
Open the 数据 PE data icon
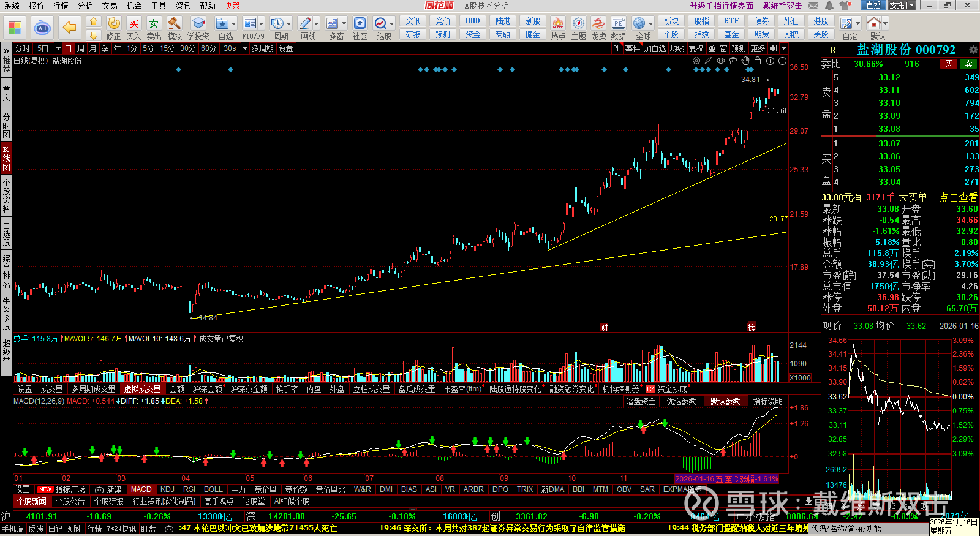618,23
